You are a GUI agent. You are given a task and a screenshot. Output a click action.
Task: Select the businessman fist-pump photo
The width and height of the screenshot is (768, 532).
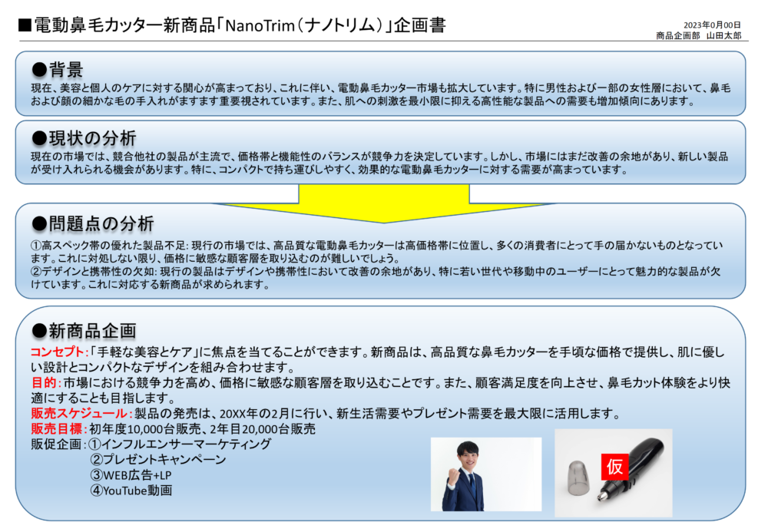pyautogui.click(x=485, y=474)
